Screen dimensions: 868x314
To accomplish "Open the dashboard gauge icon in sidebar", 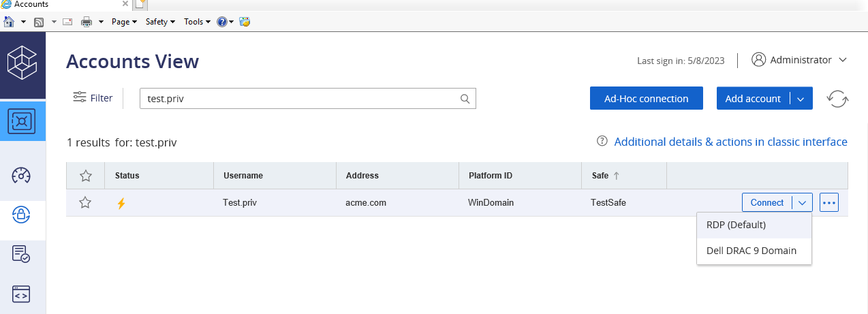I will click(x=21, y=175).
